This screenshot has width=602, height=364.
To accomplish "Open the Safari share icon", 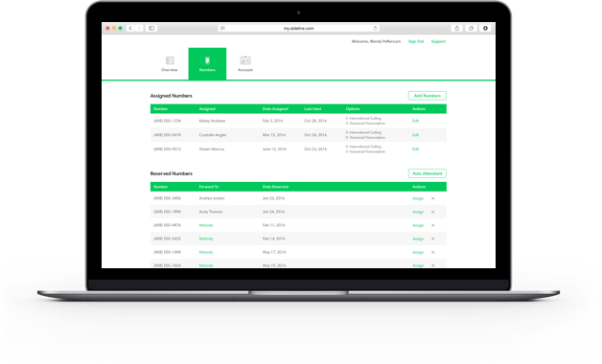I will click(457, 29).
